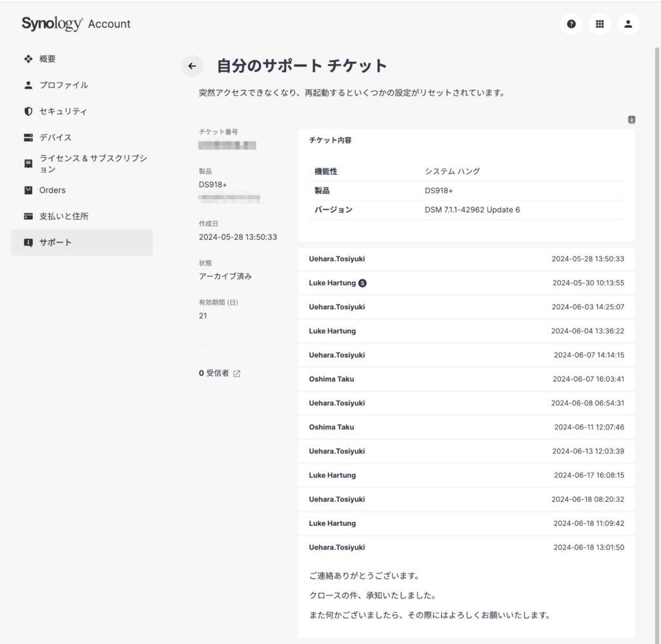
Task: Open デバイス in the sidebar
Action: click(x=82, y=138)
